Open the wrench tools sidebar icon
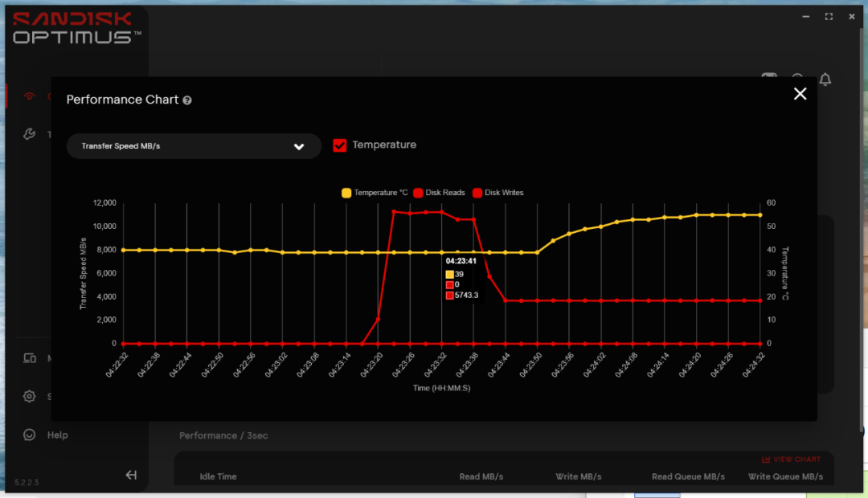 [30, 134]
